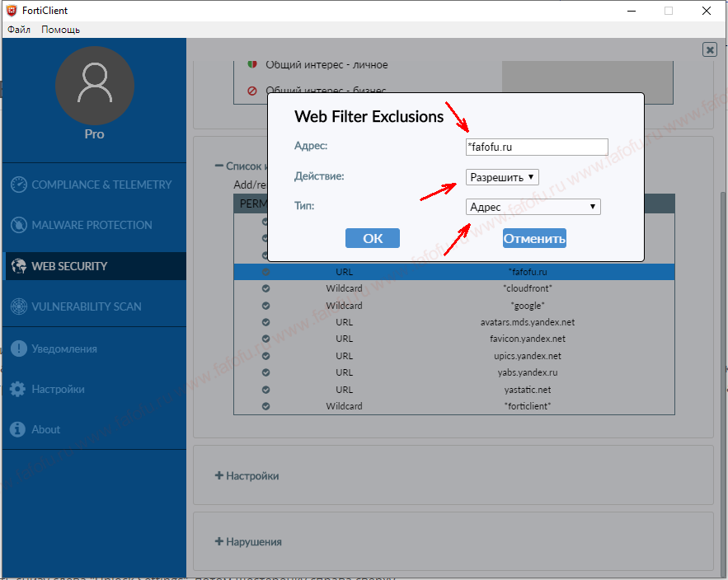Go to Vulnerability Scan tab
Image resolution: width=728 pixels, height=580 pixels.
tap(94, 306)
